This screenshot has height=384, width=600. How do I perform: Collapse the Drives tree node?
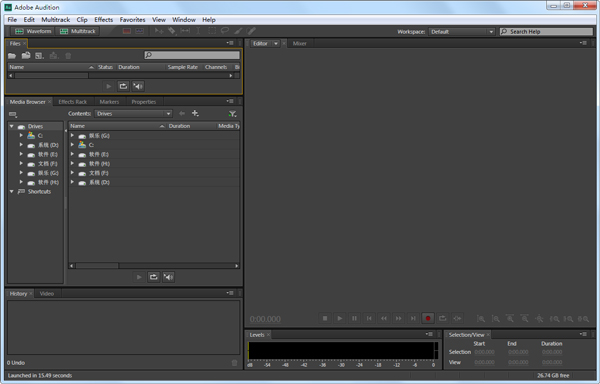[x=11, y=126]
